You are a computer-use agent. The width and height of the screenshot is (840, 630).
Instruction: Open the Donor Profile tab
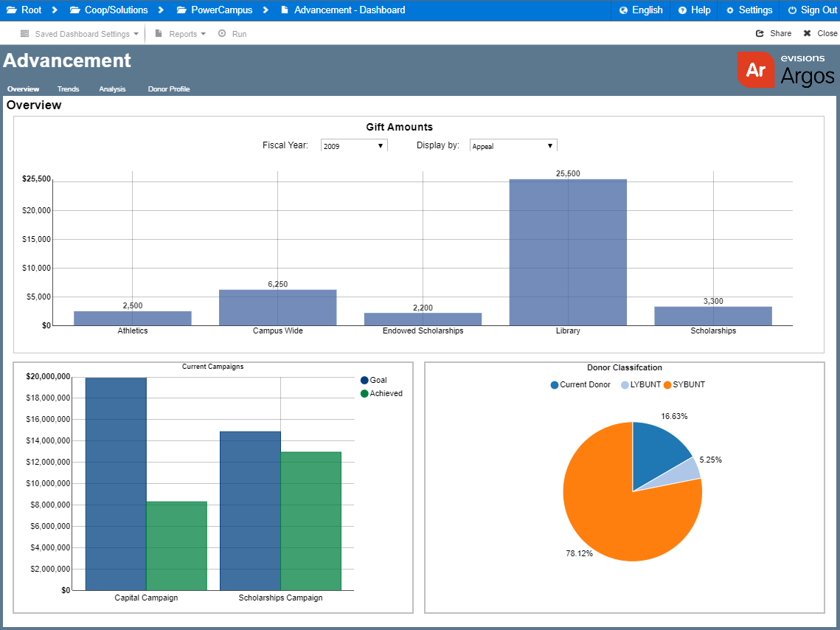click(169, 89)
